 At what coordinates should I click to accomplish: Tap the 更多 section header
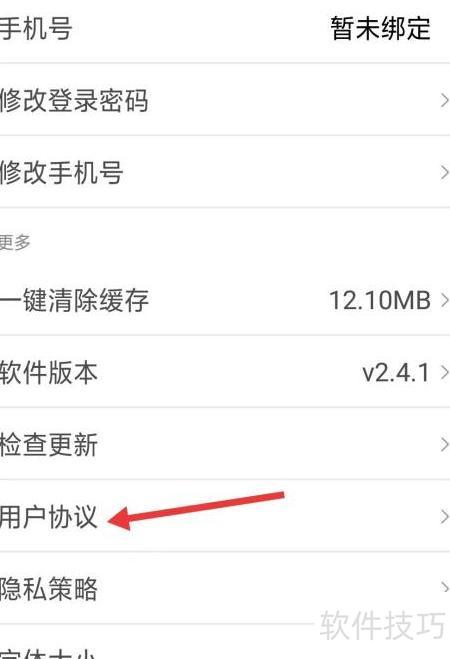15,242
